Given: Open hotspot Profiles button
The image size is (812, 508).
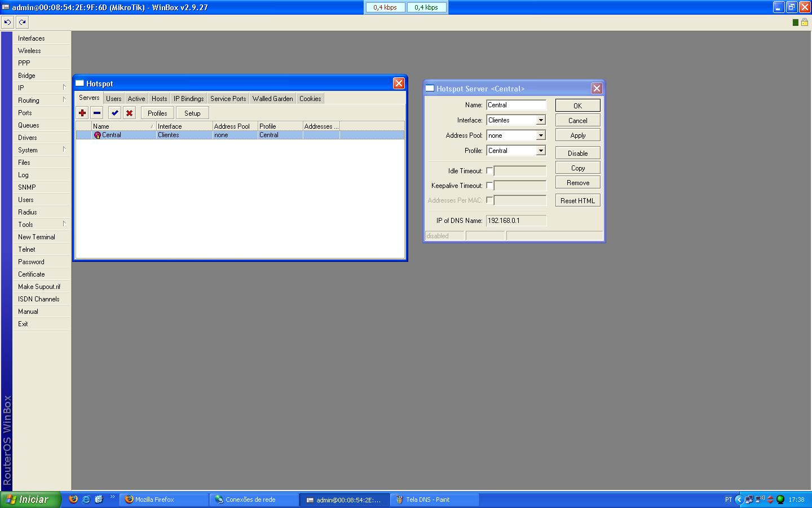Looking at the screenshot, I should (x=157, y=113).
